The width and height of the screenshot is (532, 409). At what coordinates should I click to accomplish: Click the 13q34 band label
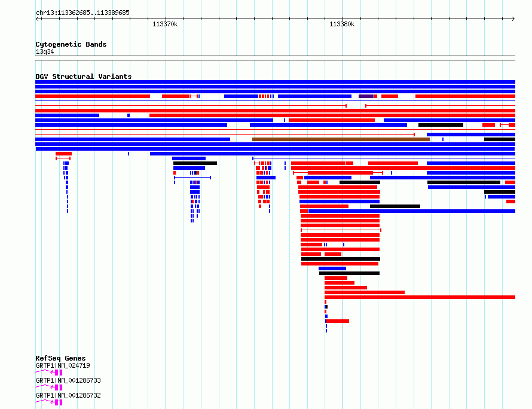(45, 51)
